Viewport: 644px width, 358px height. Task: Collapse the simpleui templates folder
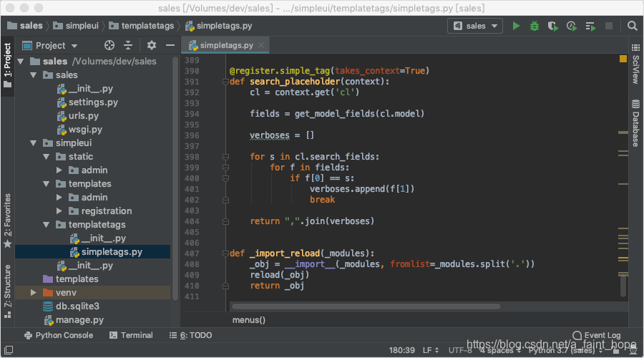tap(46, 184)
